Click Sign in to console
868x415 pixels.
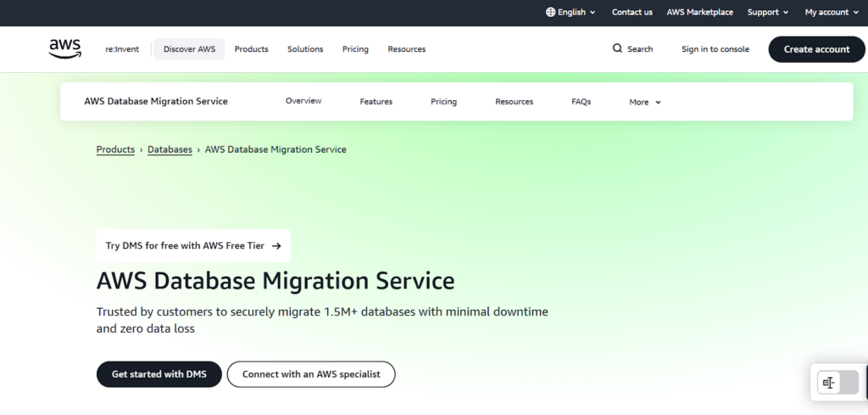click(x=715, y=49)
